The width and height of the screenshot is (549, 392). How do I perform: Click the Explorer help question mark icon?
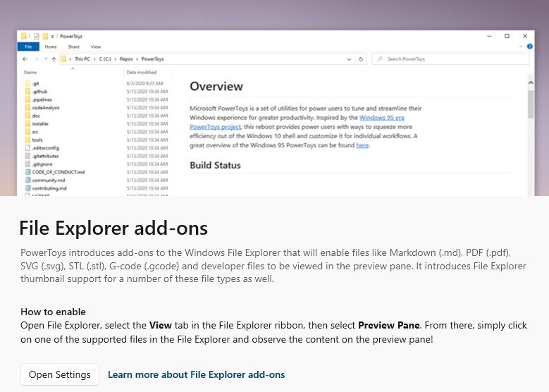[x=530, y=47]
